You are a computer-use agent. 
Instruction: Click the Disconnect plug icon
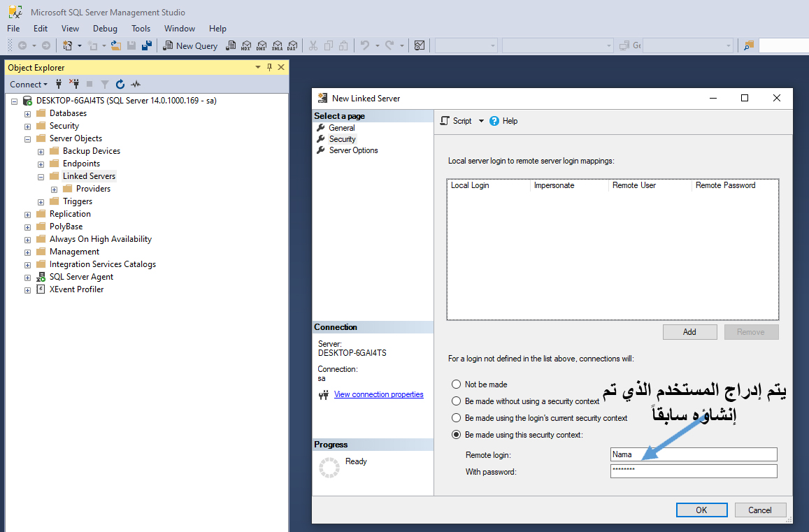(x=74, y=84)
